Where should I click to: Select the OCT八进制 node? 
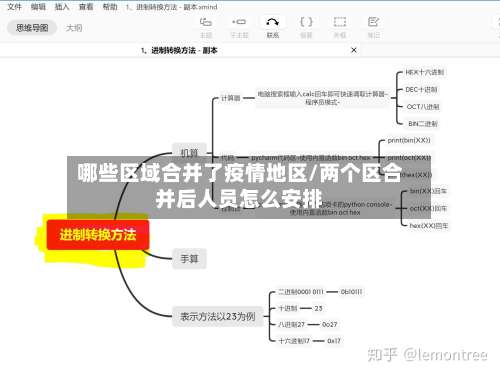tap(423, 107)
